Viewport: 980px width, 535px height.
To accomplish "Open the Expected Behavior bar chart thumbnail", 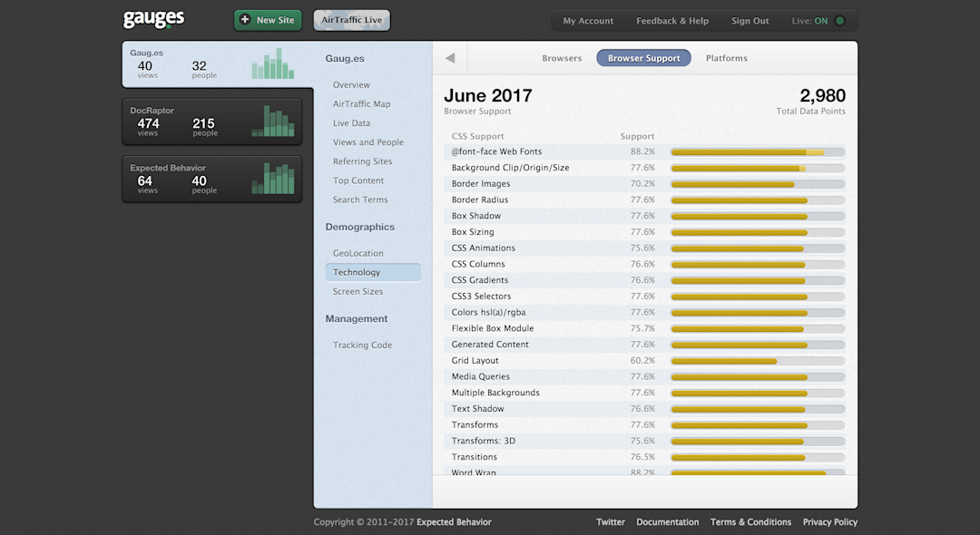I will point(272,179).
